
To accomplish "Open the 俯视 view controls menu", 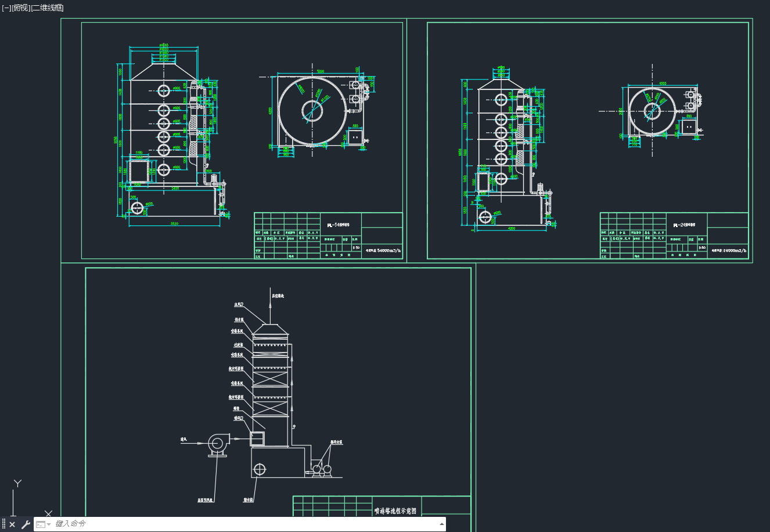I will 21,8.
